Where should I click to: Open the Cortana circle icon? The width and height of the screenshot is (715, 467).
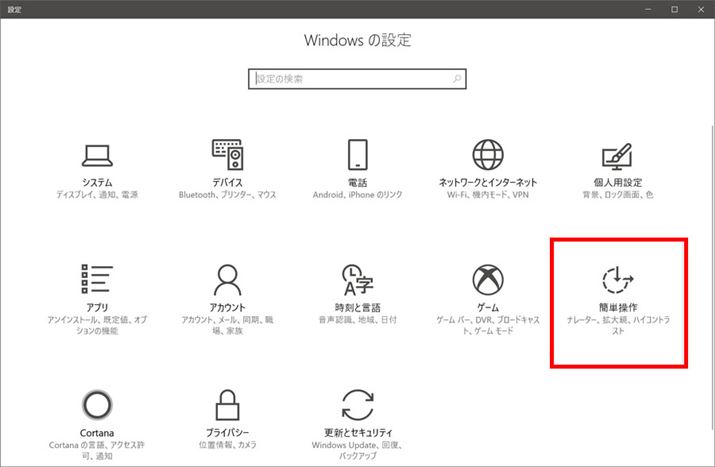coord(97,405)
